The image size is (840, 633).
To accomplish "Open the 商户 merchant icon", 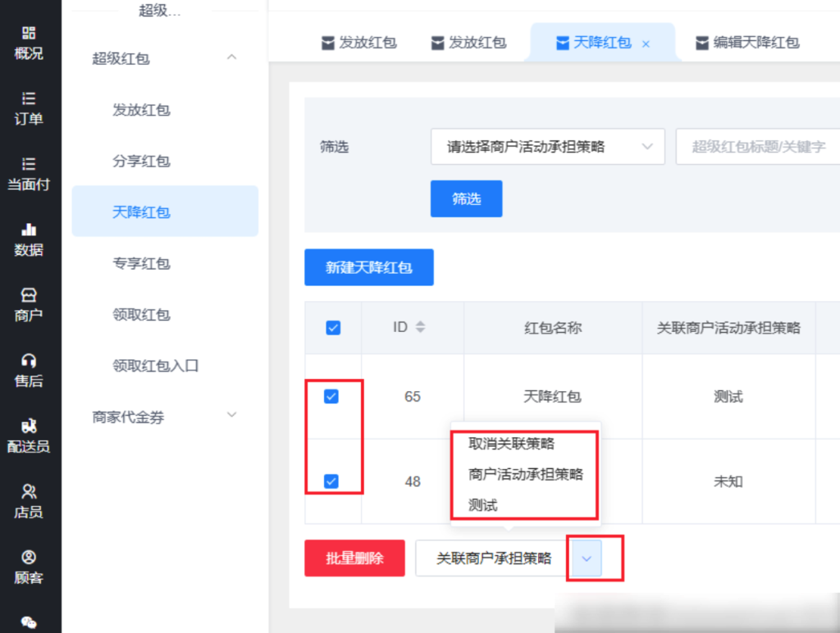I will tap(29, 296).
